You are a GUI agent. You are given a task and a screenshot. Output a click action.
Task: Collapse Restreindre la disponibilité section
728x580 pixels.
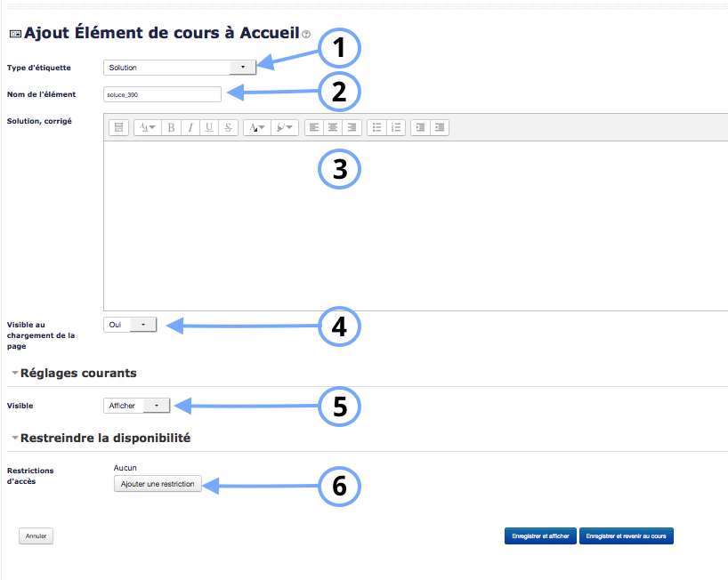(15, 438)
